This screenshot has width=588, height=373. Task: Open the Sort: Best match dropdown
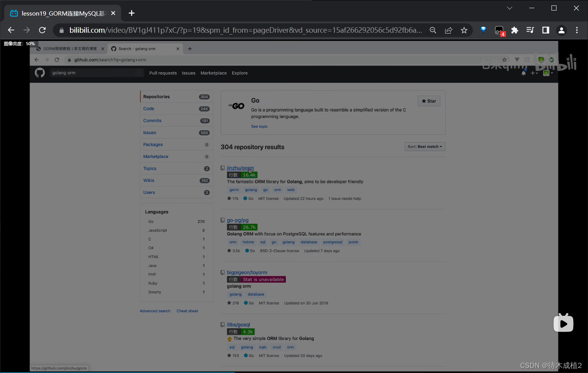click(x=425, y=147)
